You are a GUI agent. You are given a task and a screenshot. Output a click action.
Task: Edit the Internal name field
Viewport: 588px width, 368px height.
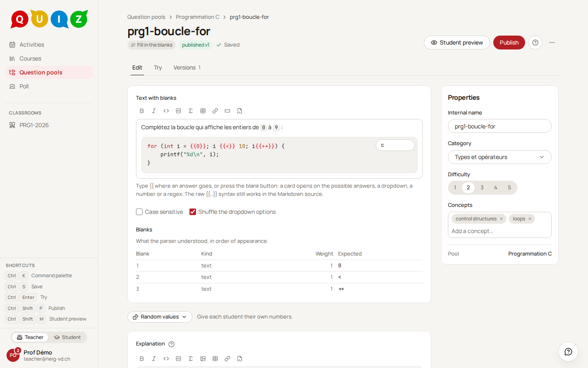500,126
